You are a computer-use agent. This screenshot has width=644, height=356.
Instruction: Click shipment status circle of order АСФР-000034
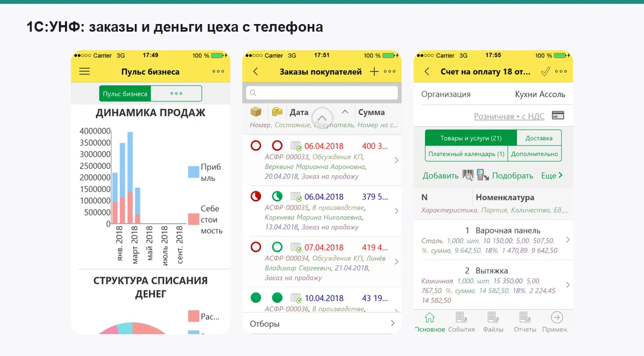(x=256, y=247)
